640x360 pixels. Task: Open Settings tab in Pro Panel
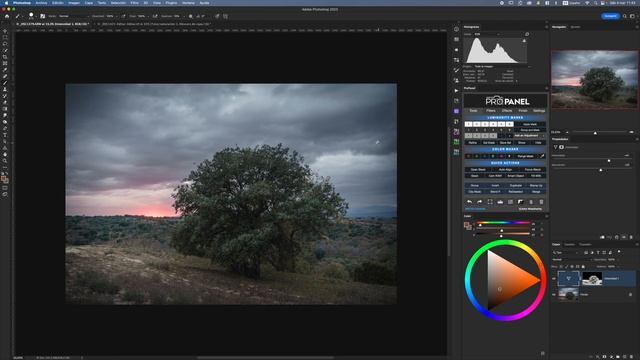[539, 111]
